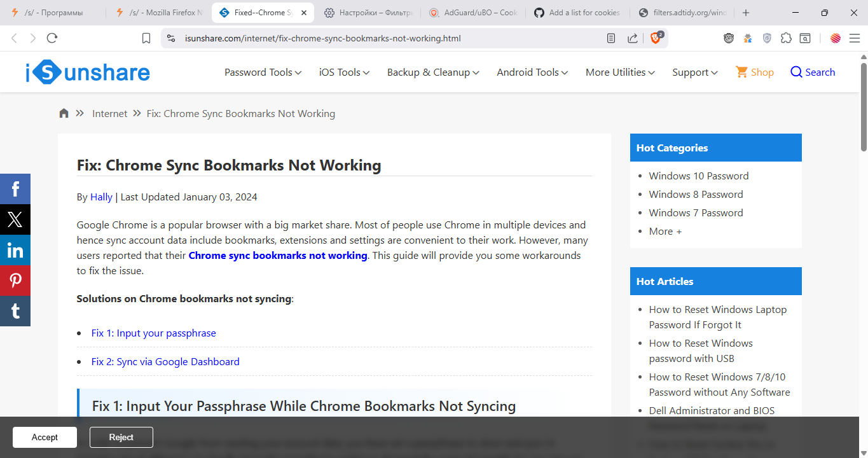Accept cookies with the Accept button
Viewport: 868px width, 458px height.
(45, 438)
